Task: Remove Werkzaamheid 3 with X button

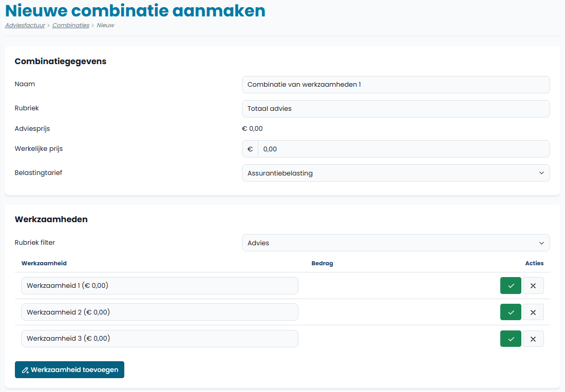Action: coord(533,339)
